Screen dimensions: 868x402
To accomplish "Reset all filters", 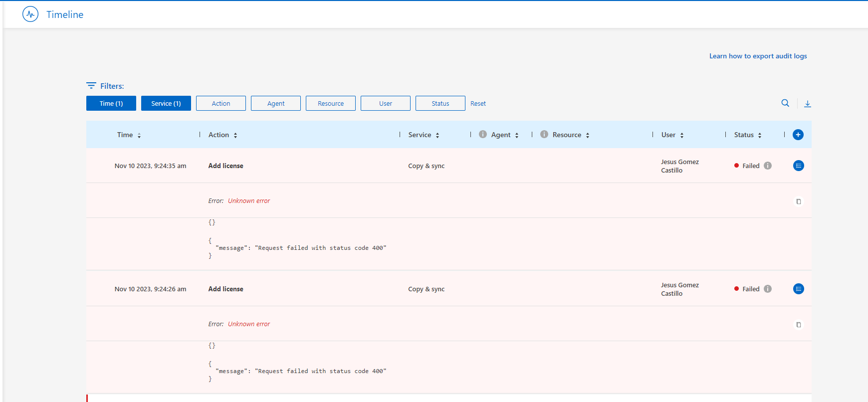I will [478, 103].
